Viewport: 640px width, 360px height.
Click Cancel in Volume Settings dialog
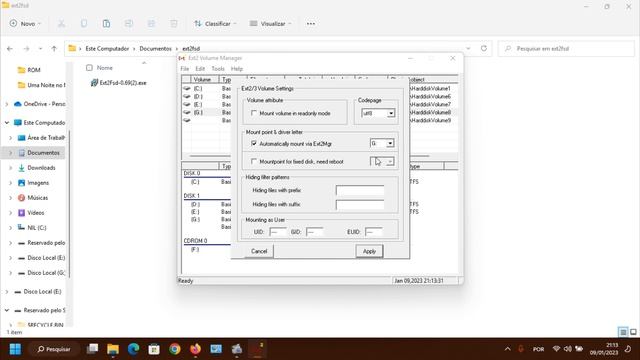[x=259, y=251]
